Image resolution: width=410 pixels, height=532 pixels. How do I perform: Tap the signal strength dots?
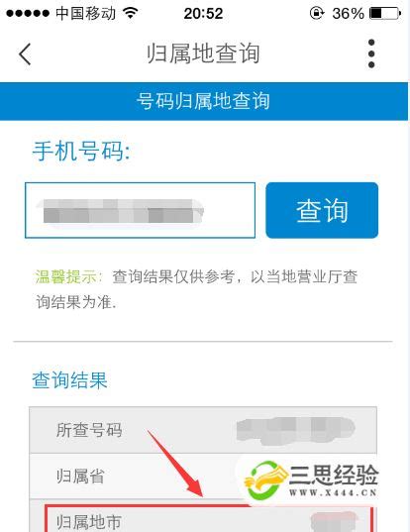coord(28,14)
